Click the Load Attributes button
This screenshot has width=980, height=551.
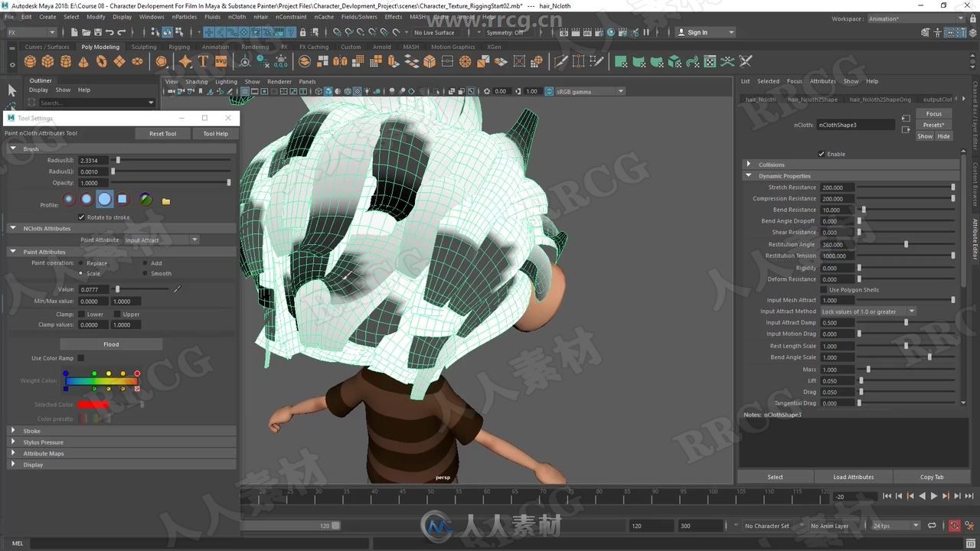pyautogui.click(x=854, y=477)
